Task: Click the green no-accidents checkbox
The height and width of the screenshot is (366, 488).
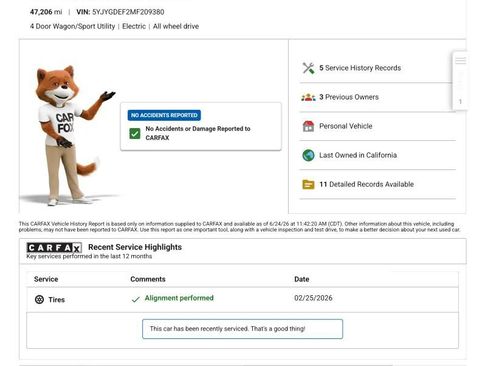Action: point(135,134)
